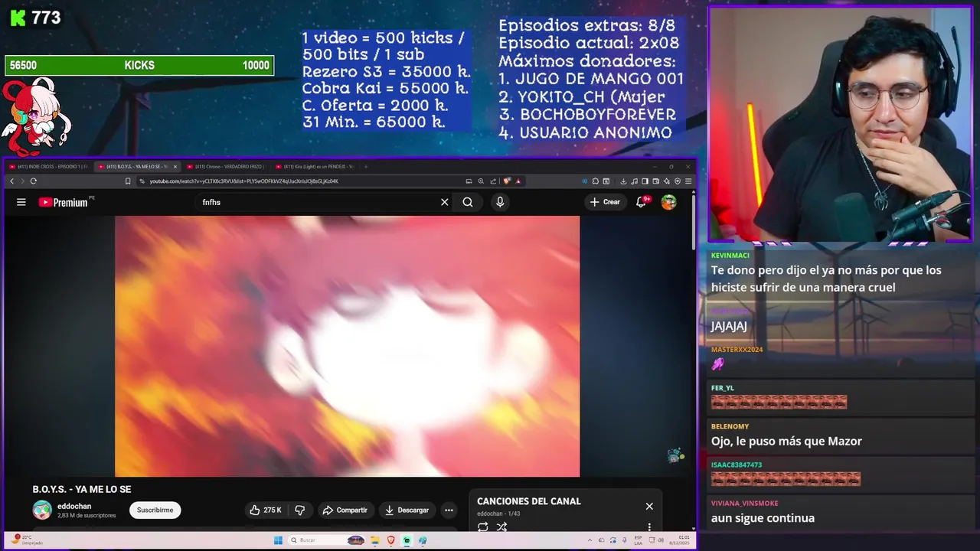980x551 pixels.
Task: Close the B.O.Y.S. tab
Action: [175, 166]
